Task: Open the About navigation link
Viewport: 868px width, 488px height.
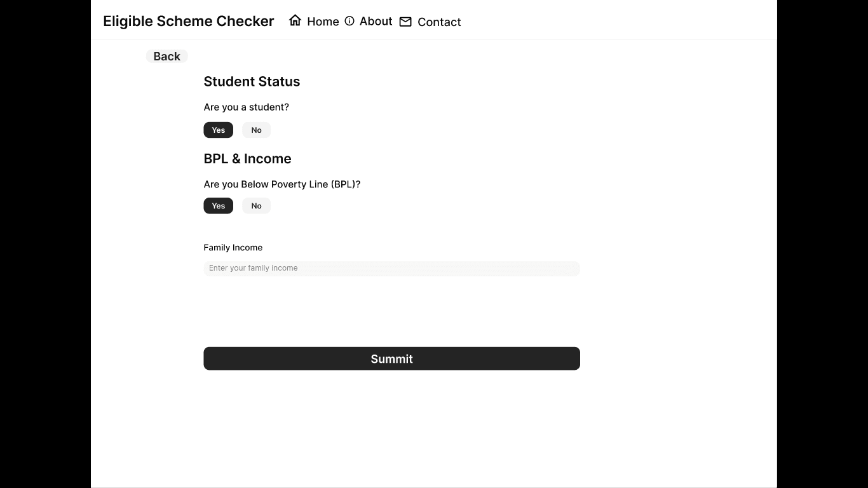Action: click(376, 21)
